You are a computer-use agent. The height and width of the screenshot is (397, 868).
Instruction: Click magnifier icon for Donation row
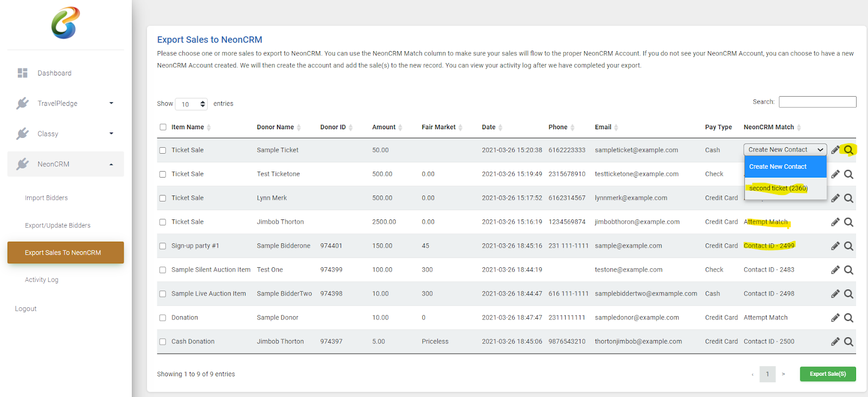click(849, 318)
